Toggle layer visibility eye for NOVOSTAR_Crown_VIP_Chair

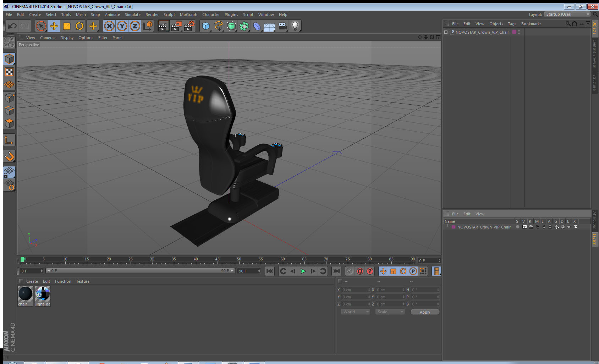tap(524, 227)
